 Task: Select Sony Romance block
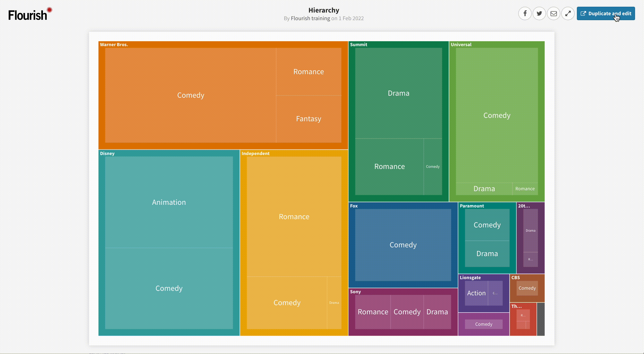pyautogui.click(x=373, y=312)
